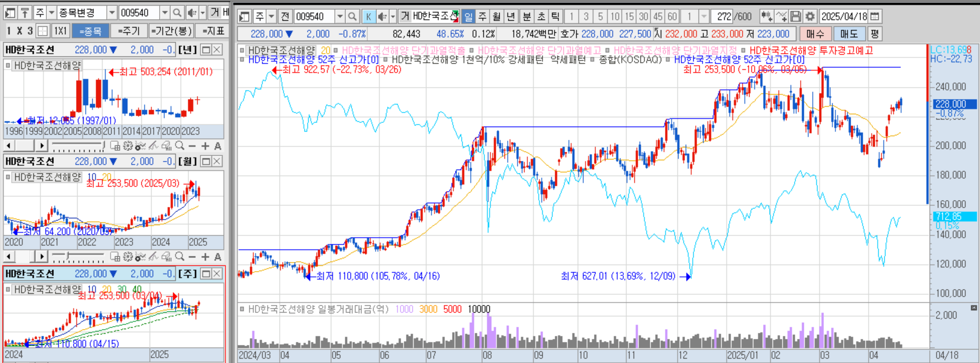
Task: Click the crosshair grid icon in left panel
Action: tap(43, 31)
